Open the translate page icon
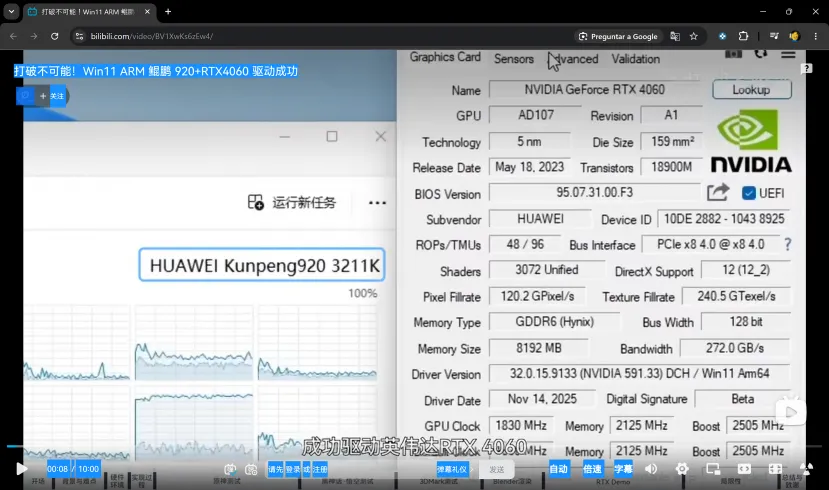Image resolution: width=829 pixels, height=490 pixels. pos(675,36)
